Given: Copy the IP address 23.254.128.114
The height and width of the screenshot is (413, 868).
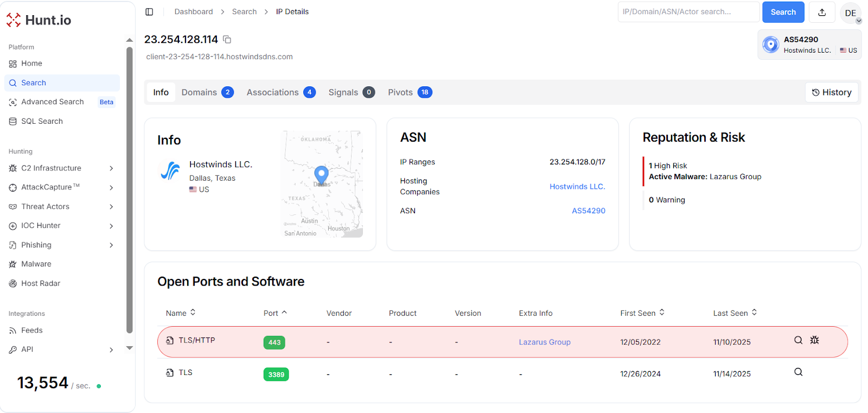Looking at the screenshot, I should tap(227, 40).
